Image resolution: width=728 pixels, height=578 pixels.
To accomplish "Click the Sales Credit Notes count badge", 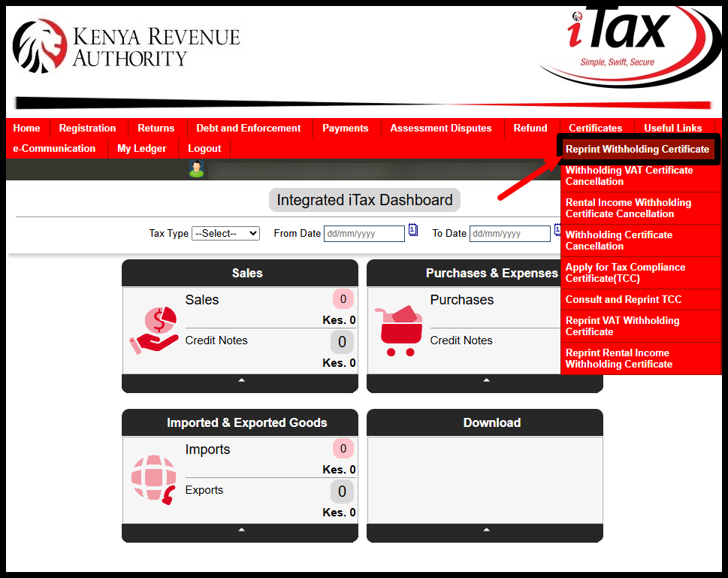I will pyautogui.click(x=342, y=342).
